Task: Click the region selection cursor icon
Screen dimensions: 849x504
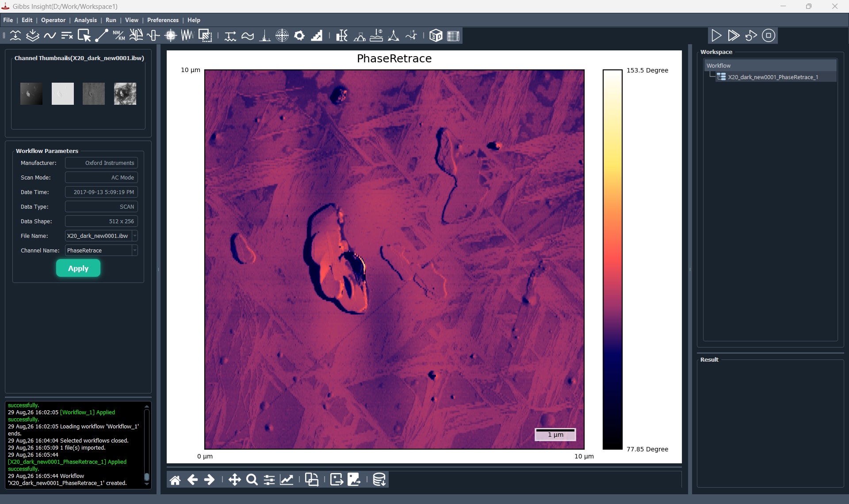Action: pyautogui.click(x=84, y=35)
